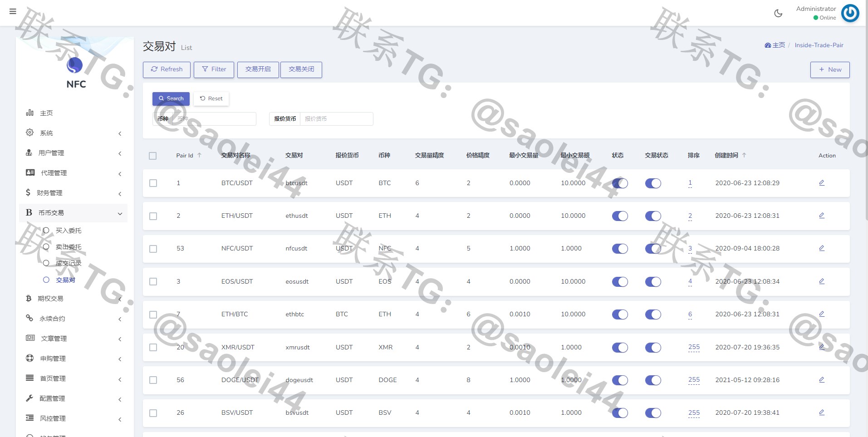Open the 成交记录 submenu item
The height and width of the screenshot is (437, 868).
(x=69, y=263)
